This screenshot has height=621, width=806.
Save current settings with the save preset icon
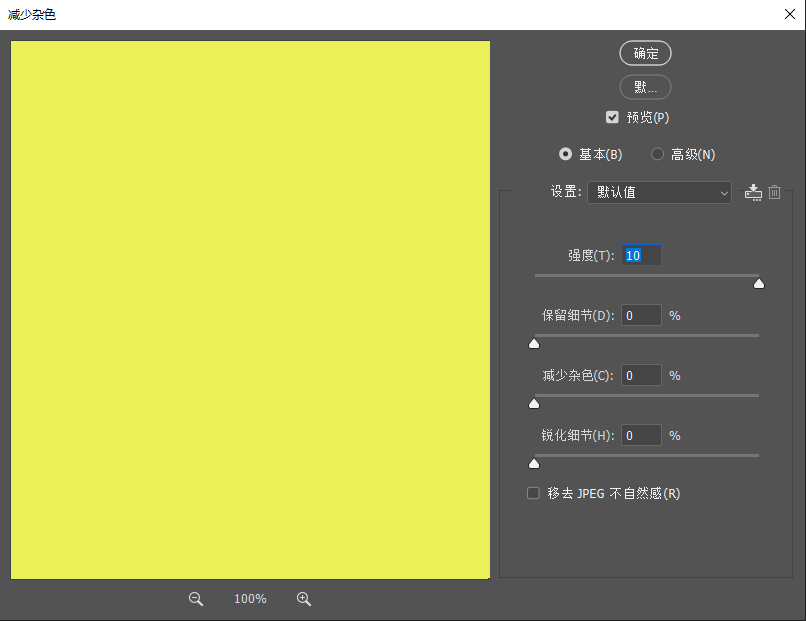[x=753, y=192]
